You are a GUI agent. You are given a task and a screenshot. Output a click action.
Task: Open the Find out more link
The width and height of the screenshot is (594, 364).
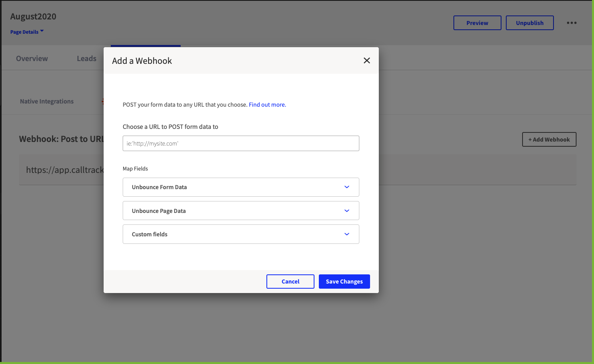267,105
